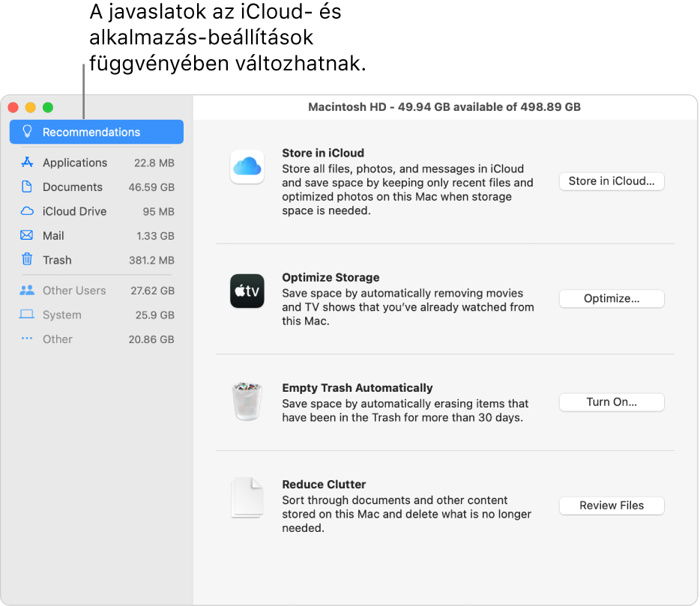Click the Recommendations lightbulb icon
This screenshot has width=700, height=606.
pos(27,131)
